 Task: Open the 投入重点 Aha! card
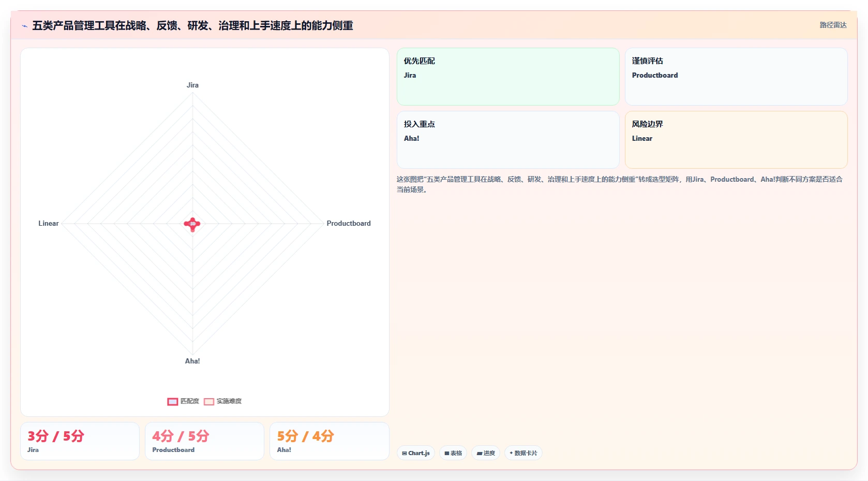[508, 140]
